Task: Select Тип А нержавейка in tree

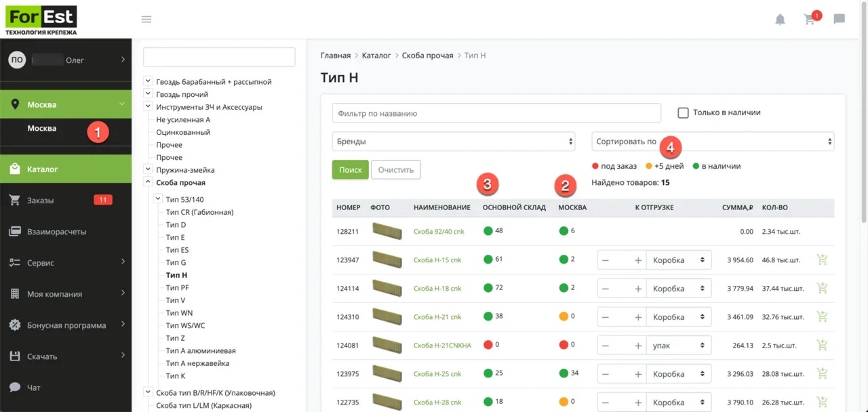Action: pyautogui.click(x=197, y=363)
